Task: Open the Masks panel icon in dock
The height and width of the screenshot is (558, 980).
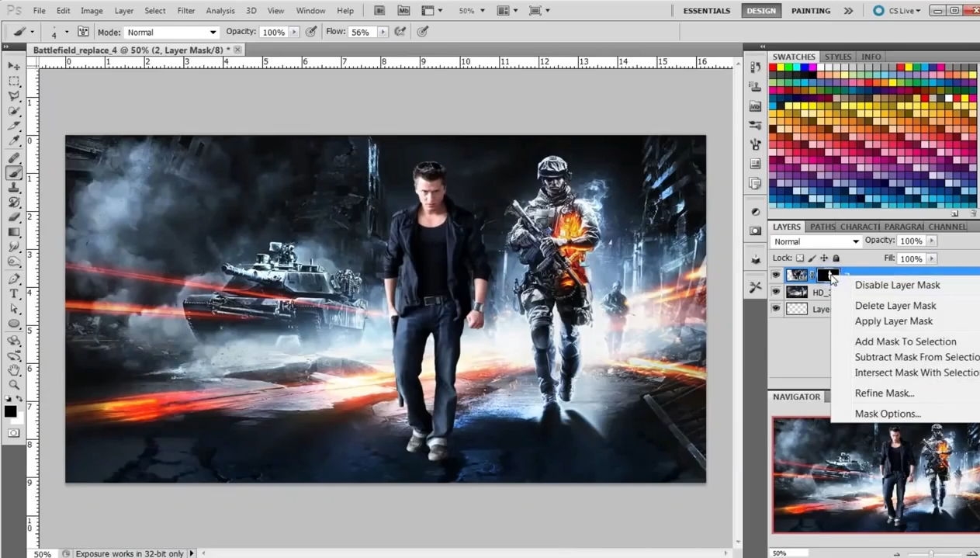Action: [755, 231]
